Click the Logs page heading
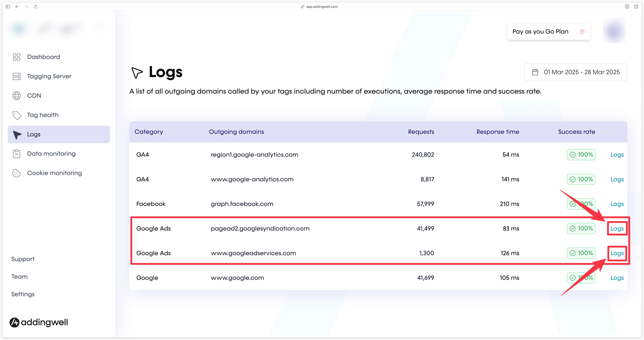Viewport: 644px width, 340px height. point(166,72)
